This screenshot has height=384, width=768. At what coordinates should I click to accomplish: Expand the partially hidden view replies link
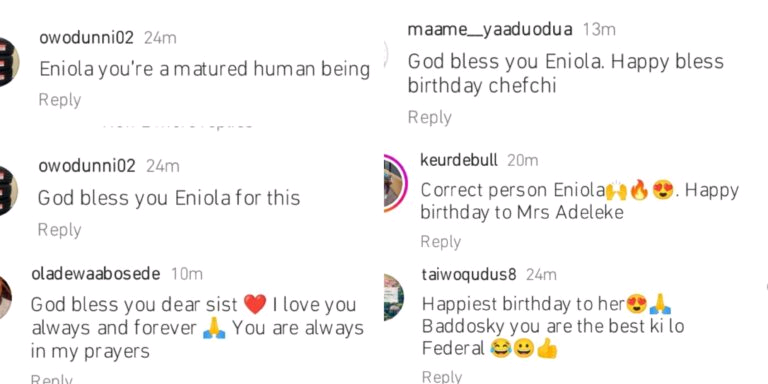click(x=179, y=124)
